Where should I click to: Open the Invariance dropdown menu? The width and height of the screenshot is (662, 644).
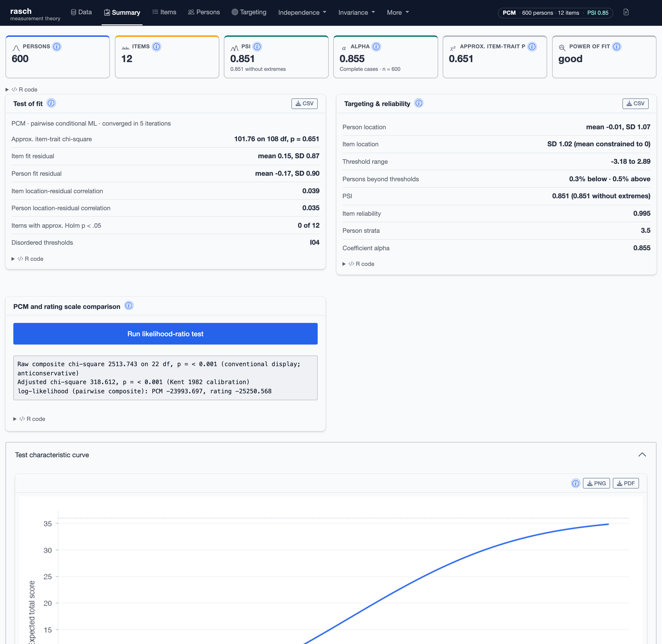(357, 12)
